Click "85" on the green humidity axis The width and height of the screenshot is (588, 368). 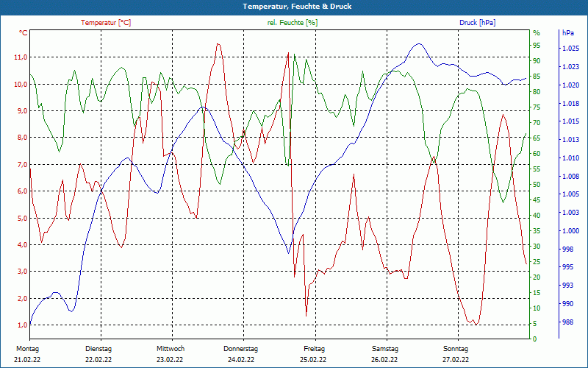[537, 77]
